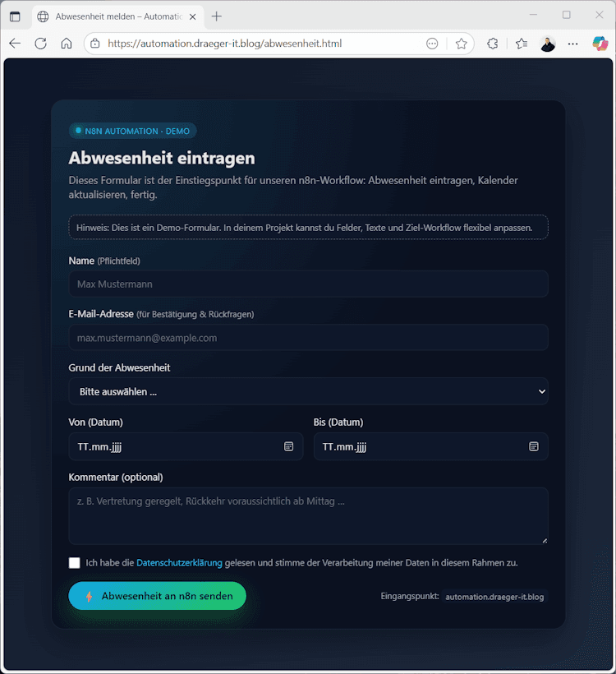View site information lock icon in address bar
This screenshot has width=616, height=674.
[x=95, y=44]
